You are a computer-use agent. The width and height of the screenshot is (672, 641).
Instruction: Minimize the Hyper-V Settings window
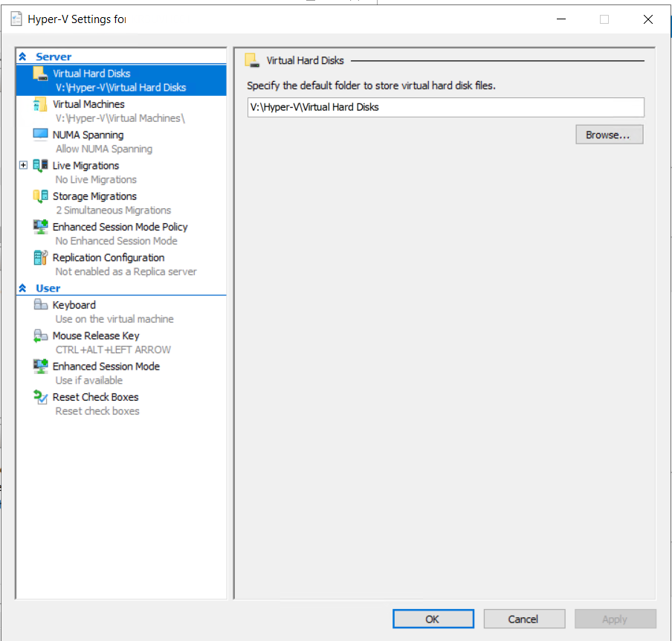(561, 19)
